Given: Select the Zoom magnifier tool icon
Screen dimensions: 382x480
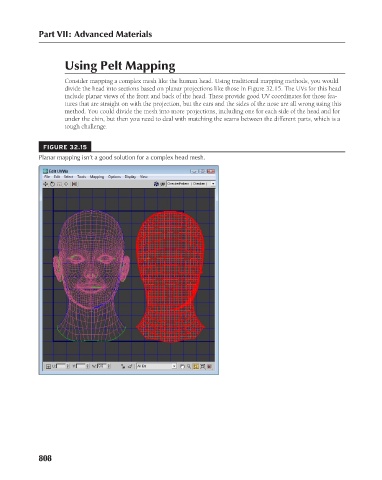Looking at the screenshot, I should [x=189, y=366].
